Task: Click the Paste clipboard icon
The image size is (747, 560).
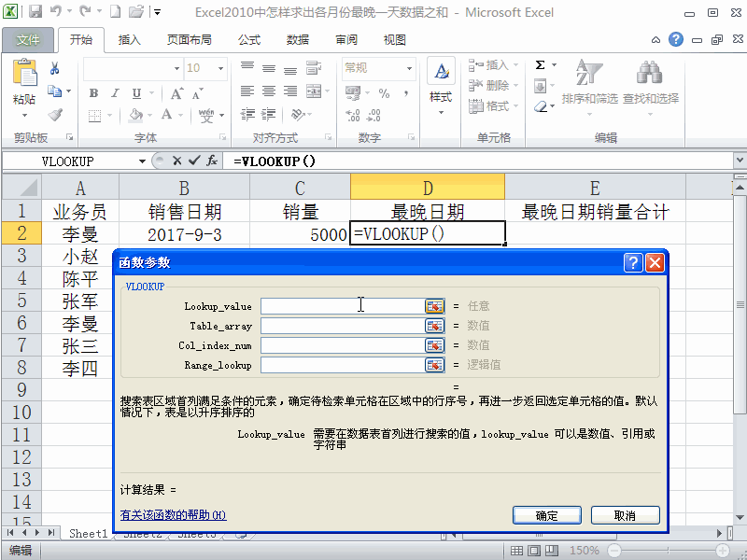Action: point(24,74)
